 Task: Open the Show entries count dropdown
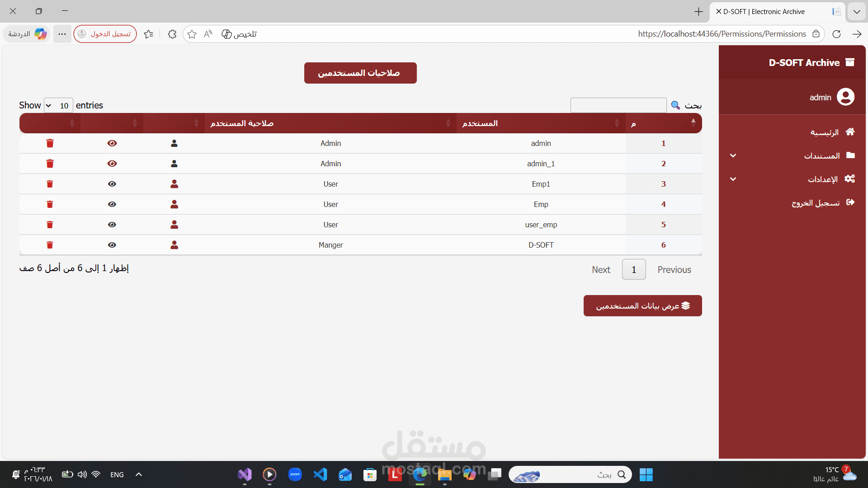coord(58,105)
